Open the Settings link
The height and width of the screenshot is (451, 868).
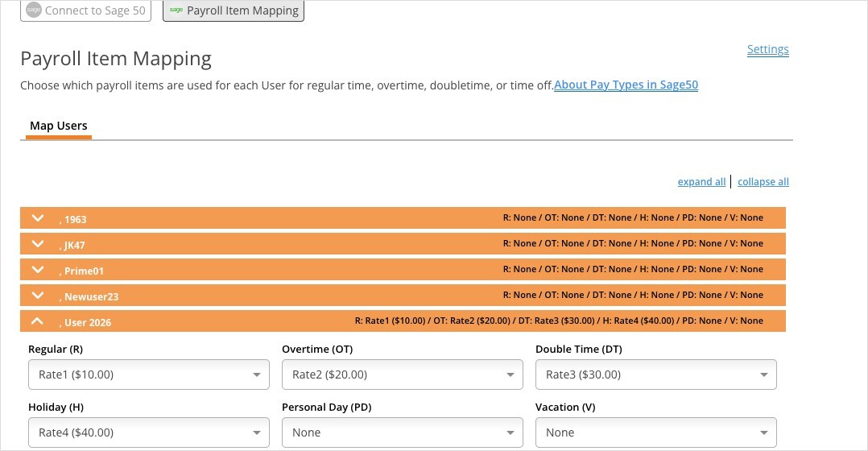click(768, 49)
